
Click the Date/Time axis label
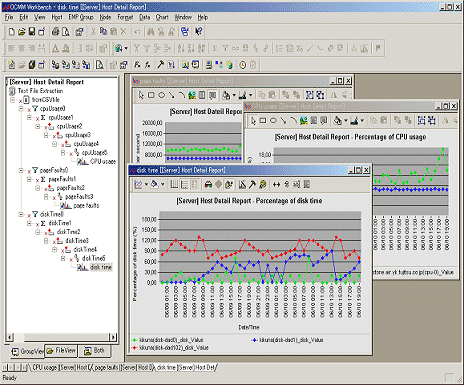click(x=249, y=327)
